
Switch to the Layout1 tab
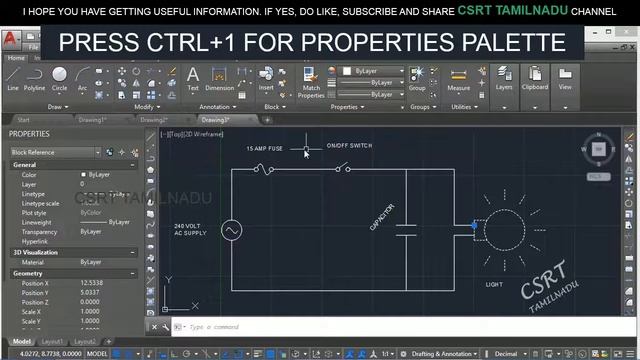(x=52, y=342)
